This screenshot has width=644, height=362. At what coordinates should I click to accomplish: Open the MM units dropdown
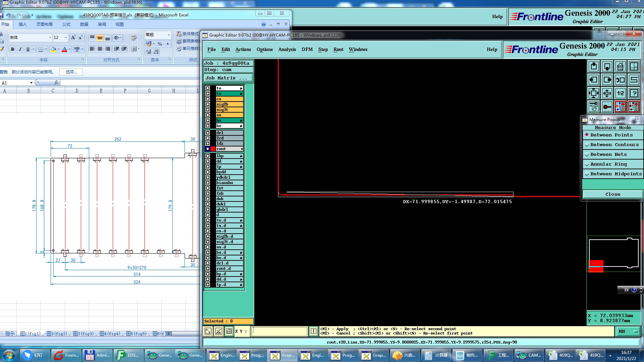click(x=628, y=331)
